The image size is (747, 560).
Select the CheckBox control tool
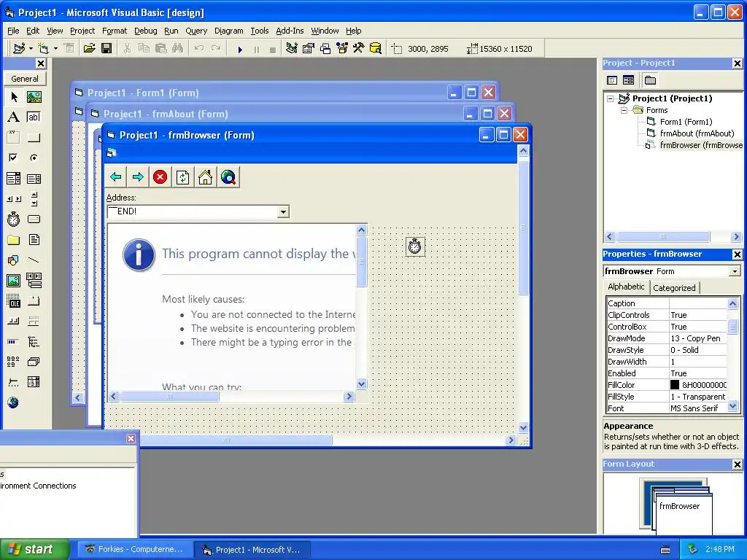pos(14,157)
